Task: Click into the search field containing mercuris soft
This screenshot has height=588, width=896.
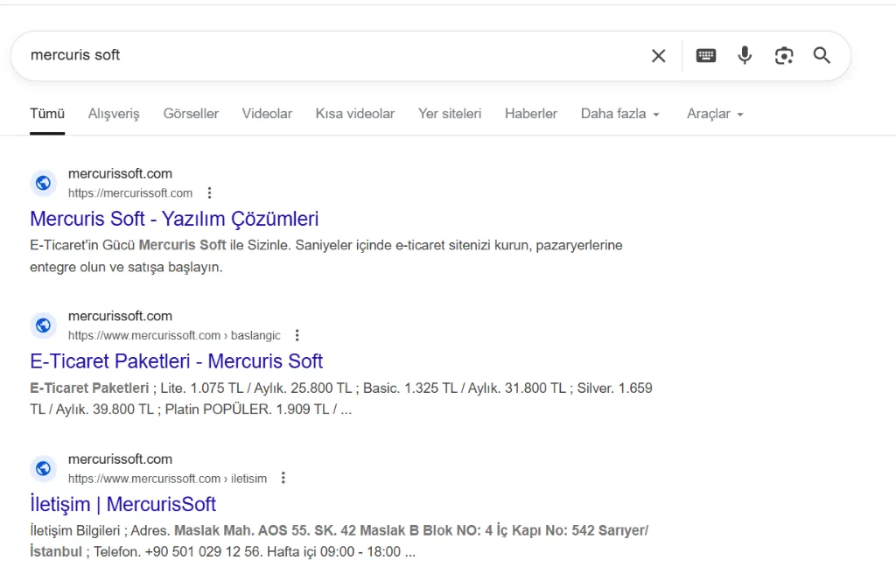Action: coord(332,56)
